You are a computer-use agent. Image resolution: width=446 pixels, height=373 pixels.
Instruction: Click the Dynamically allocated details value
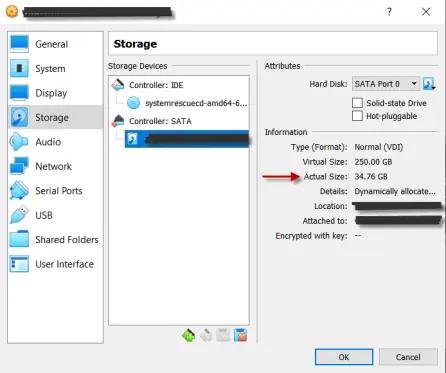point(395,191)
